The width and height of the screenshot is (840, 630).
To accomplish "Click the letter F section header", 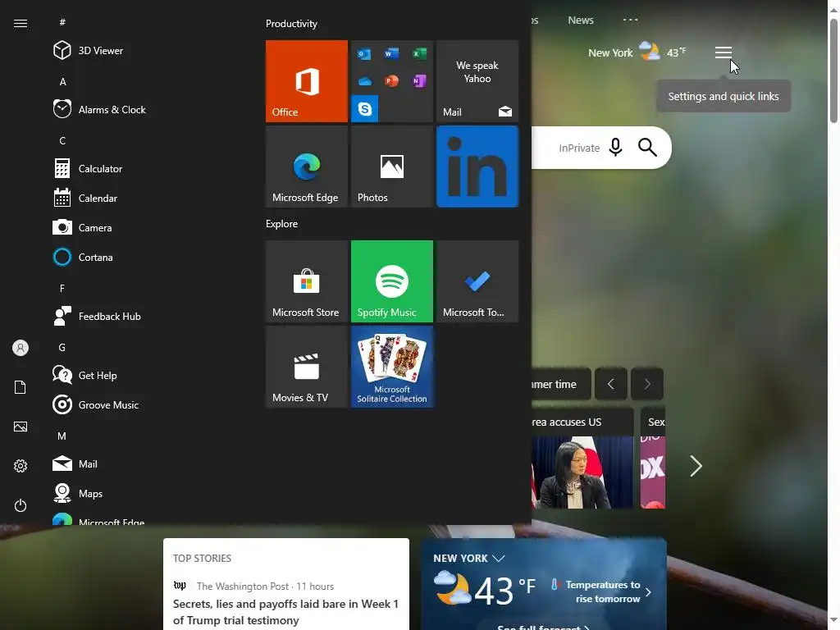I will tap(62, 288).
